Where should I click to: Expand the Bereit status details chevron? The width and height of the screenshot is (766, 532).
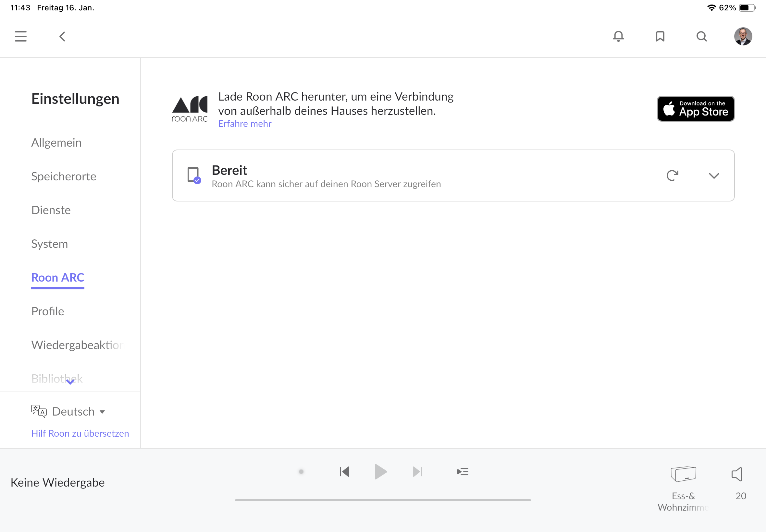(714, 176)
